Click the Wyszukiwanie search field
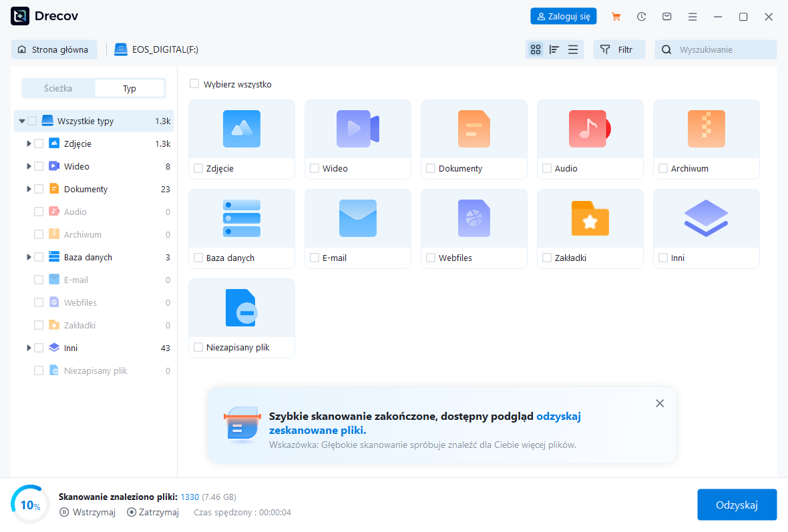 pyautogui.click(x=724, y=49)
